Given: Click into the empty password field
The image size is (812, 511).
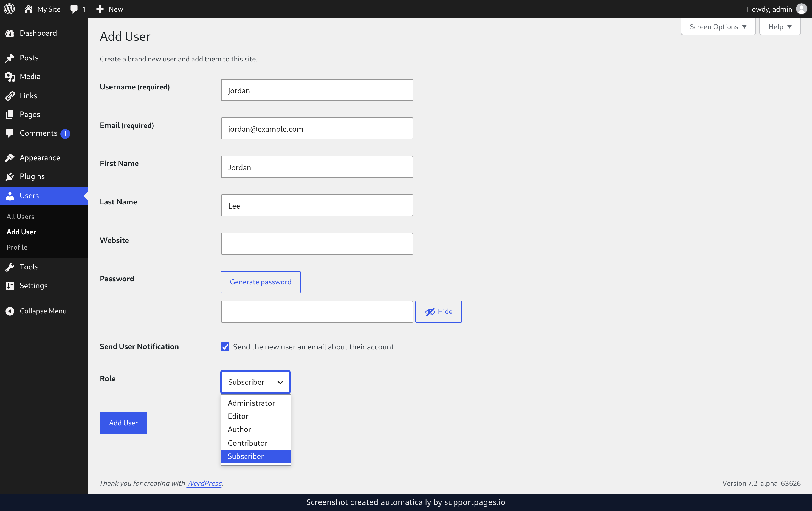Looking at the screenshot, I should 317,312.
